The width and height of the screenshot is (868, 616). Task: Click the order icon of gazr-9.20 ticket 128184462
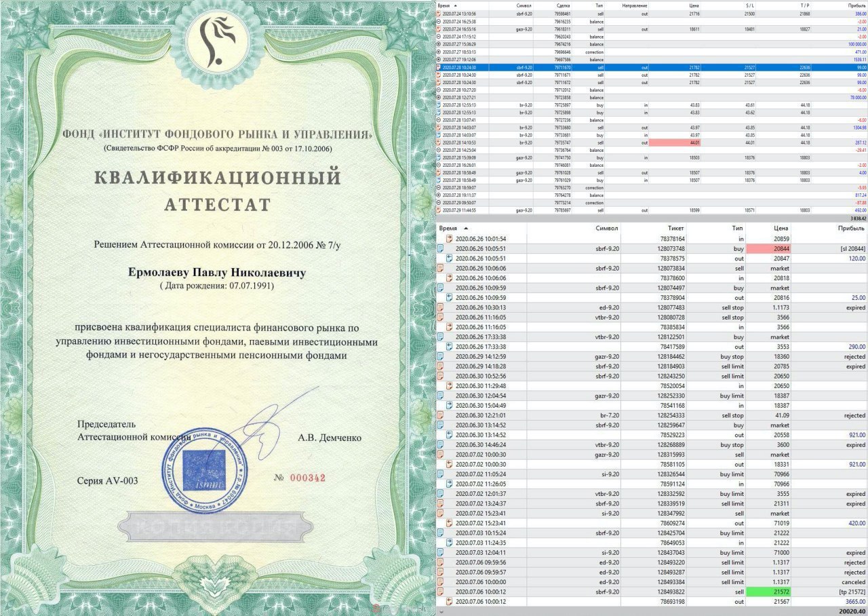[441, 356]
